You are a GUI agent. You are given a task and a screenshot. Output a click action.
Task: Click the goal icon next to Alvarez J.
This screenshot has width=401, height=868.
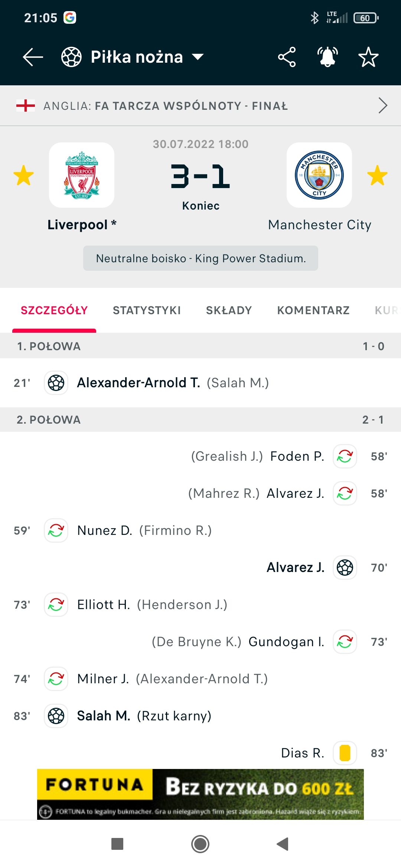coord(345,568)
